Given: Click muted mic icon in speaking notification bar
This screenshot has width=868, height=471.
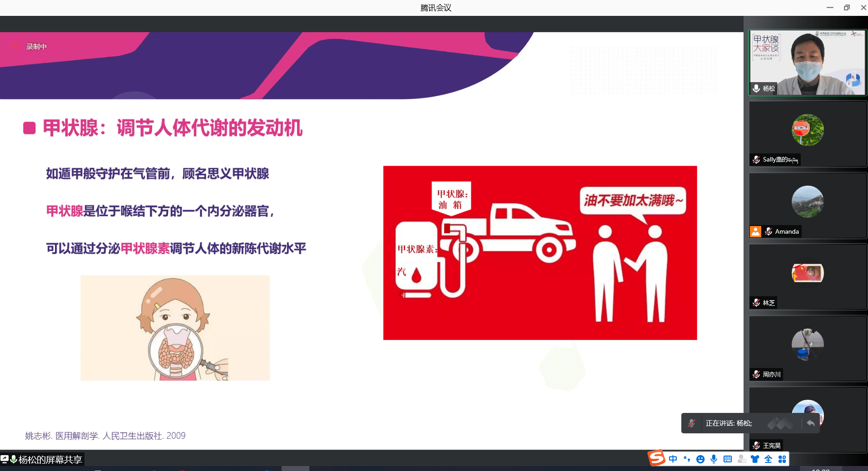Looking at the screenshot, I should pos(692,423).
